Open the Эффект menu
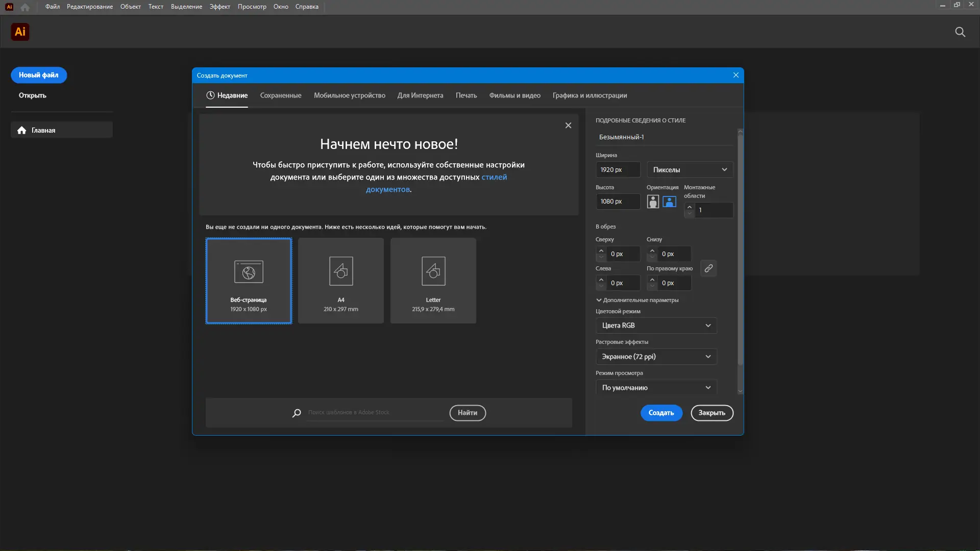The width and height of the screenshot is (980, 551). tap(219, 7)
